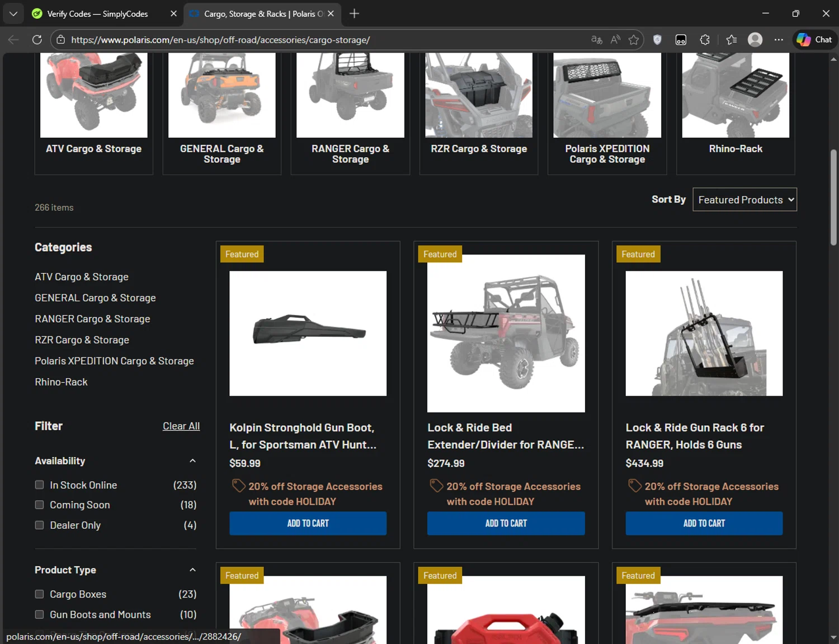The width and height of the screenshot is (839, 644).
Task: Open the Favorites list icon
Action: point(731,40)
